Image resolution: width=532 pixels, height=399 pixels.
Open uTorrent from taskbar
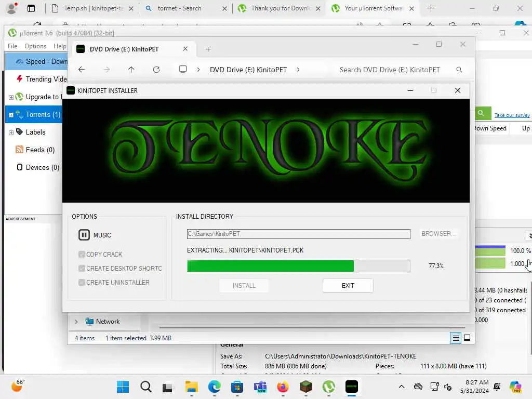329,387
